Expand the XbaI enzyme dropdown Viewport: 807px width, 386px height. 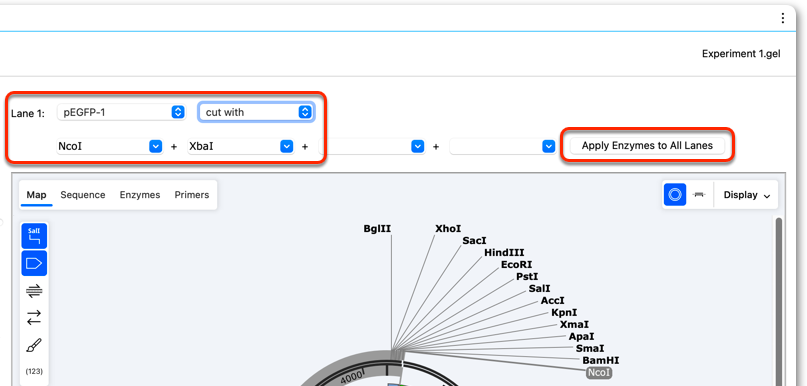(241, 147)
